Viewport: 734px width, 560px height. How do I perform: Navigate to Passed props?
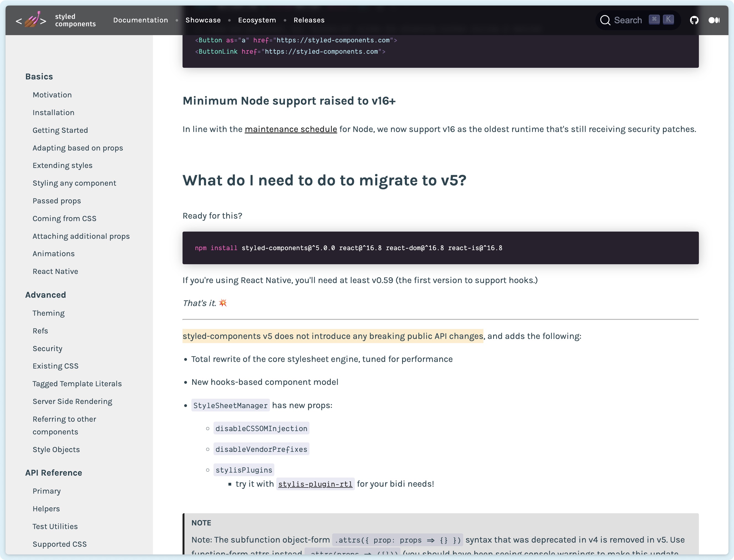[x=57, y=201]
